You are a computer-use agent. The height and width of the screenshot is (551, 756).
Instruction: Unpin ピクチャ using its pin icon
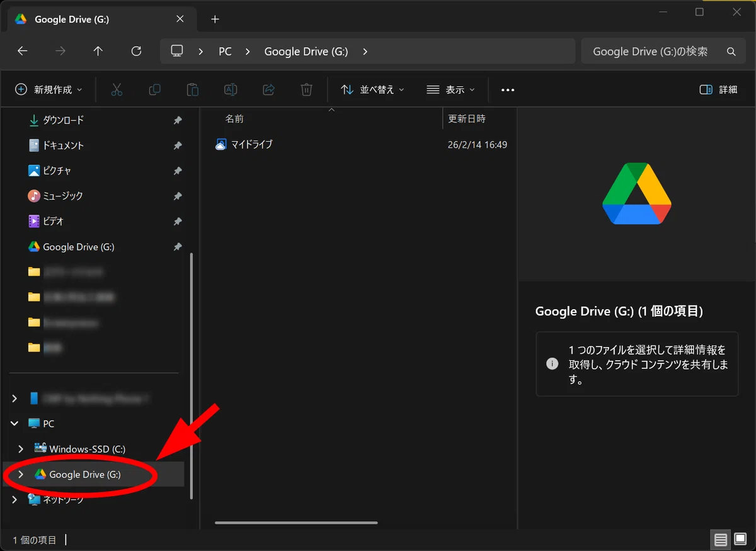click(178, 171)
